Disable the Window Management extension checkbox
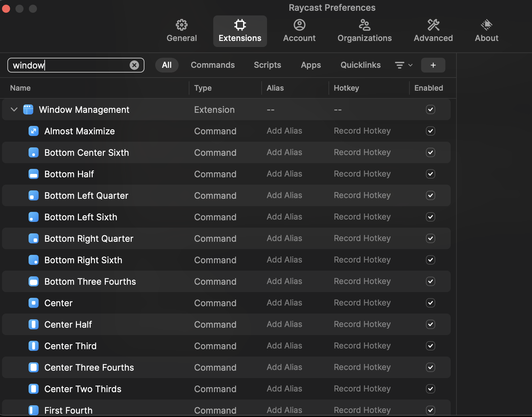 (x=431, y=109)
